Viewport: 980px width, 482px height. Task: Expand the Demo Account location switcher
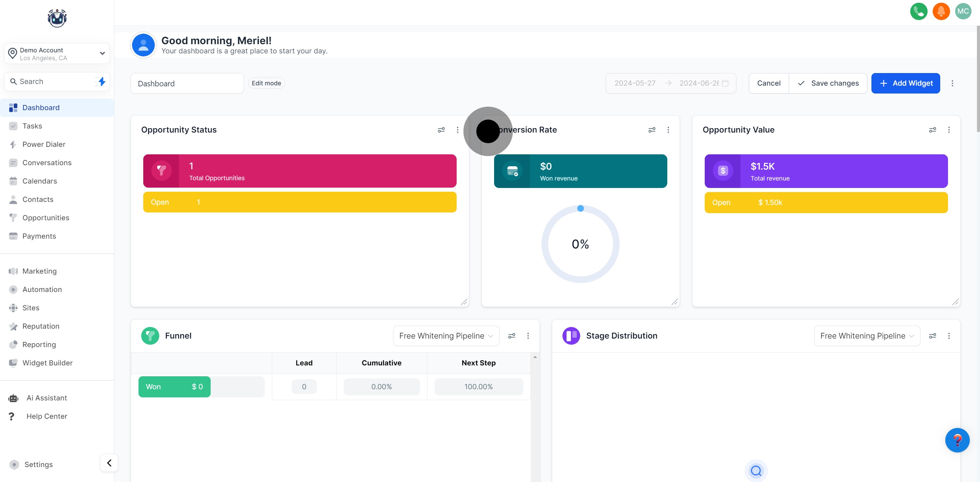point(57,54)
